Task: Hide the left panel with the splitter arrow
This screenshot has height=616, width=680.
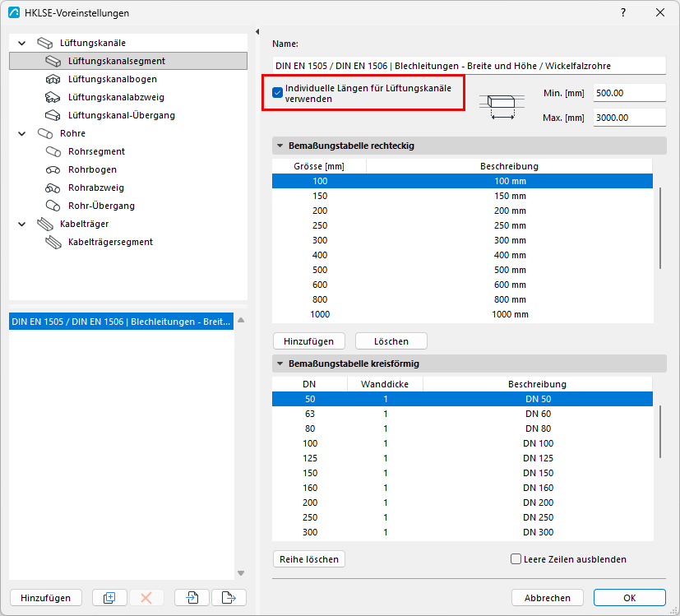Action: coord(257,32)
